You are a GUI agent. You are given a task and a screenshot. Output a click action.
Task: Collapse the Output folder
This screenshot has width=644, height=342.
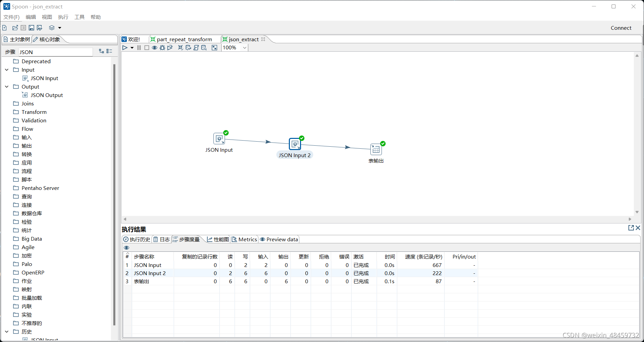tap(7, 87)
